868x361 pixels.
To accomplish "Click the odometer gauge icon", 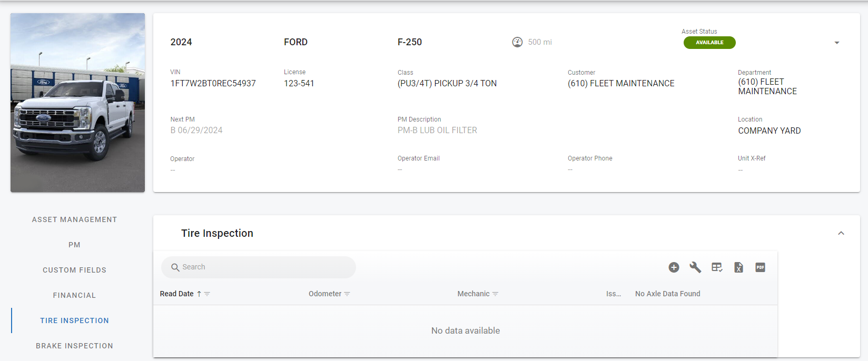I will coord(517,42).
